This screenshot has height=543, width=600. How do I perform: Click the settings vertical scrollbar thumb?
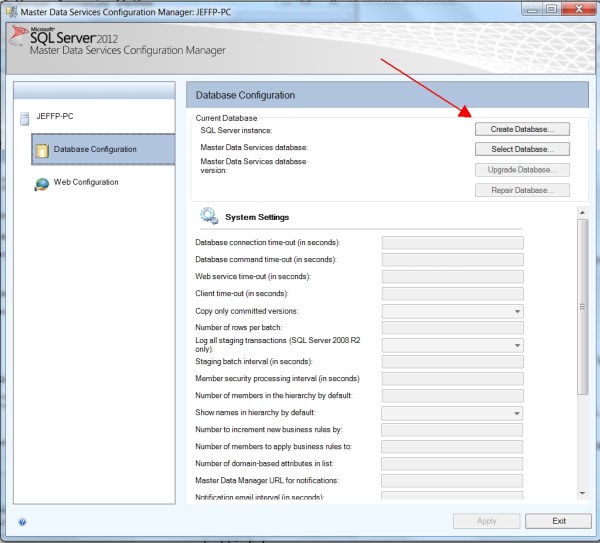pyautogui.click(x=582, y=307)
